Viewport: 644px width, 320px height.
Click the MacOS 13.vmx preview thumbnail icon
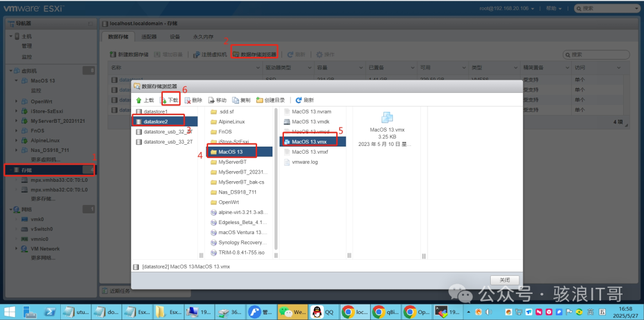click(x=388, y=118)
